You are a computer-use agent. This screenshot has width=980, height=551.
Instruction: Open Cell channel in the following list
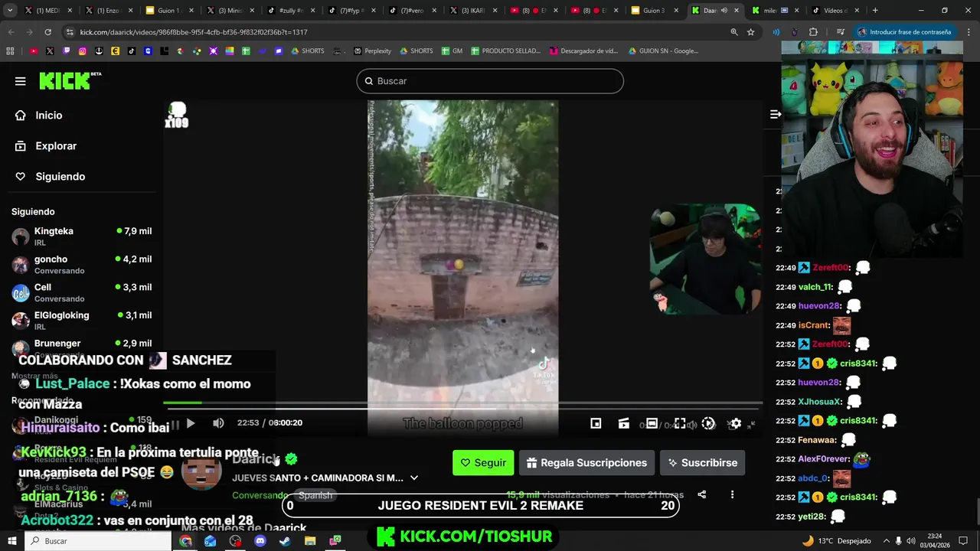click(x=81, y=293)
